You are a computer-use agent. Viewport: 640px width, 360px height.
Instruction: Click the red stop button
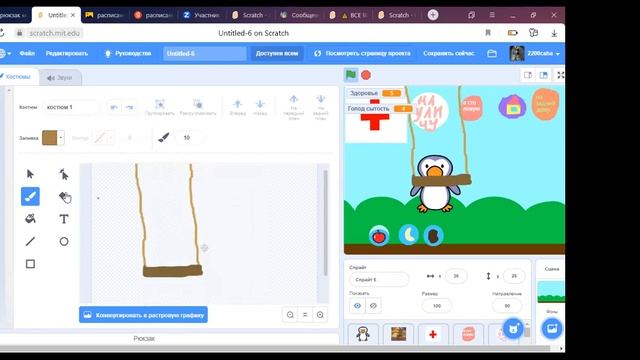pos(366,75)
